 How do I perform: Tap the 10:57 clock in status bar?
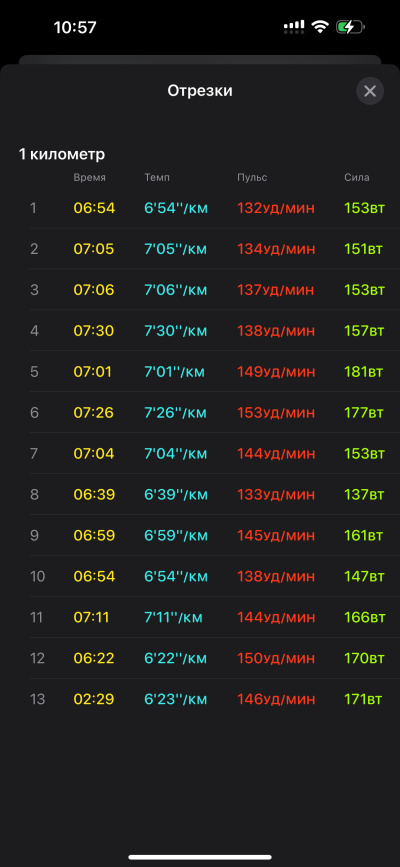coord(75,28)
